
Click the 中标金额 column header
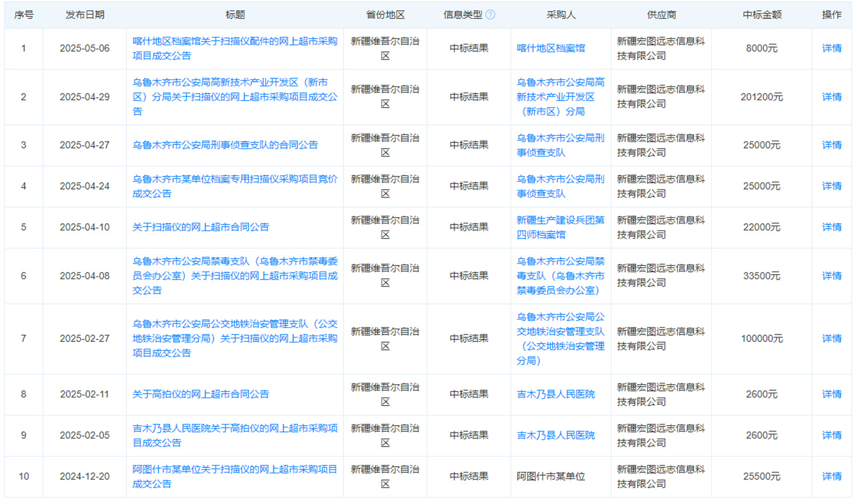click(x=762, y=15)
